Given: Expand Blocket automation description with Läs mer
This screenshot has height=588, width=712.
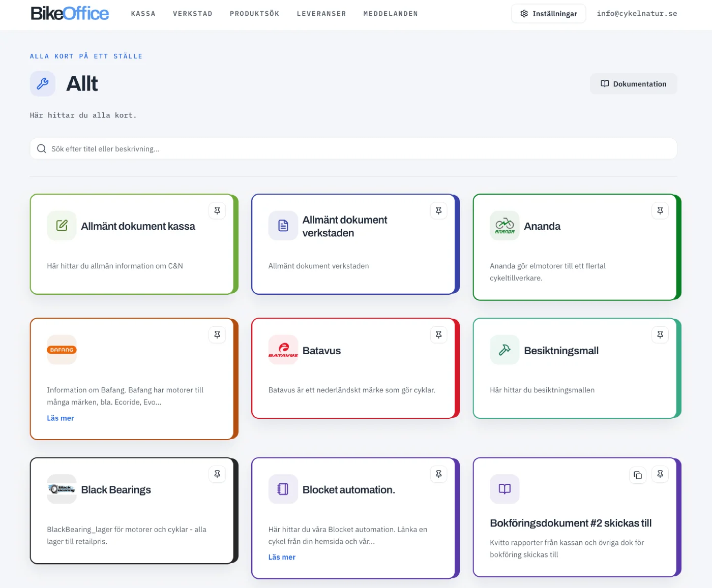Looking at the screenshot, I should [x=282, y=557].
